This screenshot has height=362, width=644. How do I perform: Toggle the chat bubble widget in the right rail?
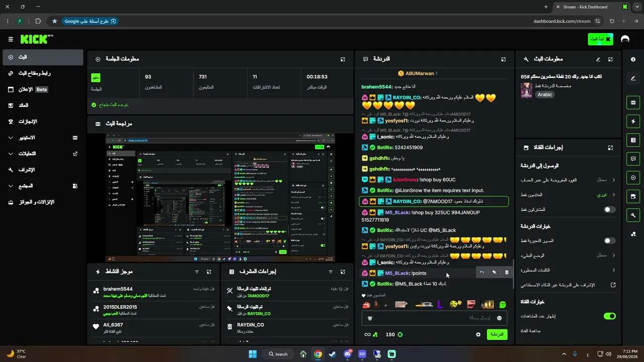[633, 159]
